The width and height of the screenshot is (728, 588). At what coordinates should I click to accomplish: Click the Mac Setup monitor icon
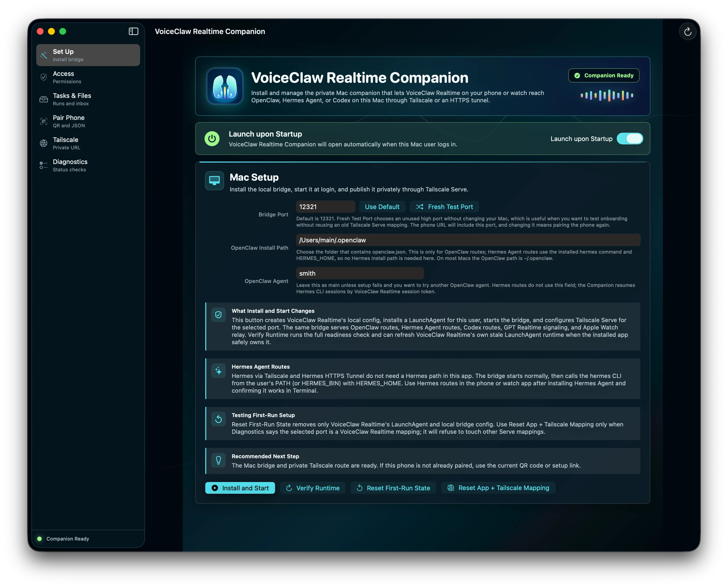tap(215, 180)
